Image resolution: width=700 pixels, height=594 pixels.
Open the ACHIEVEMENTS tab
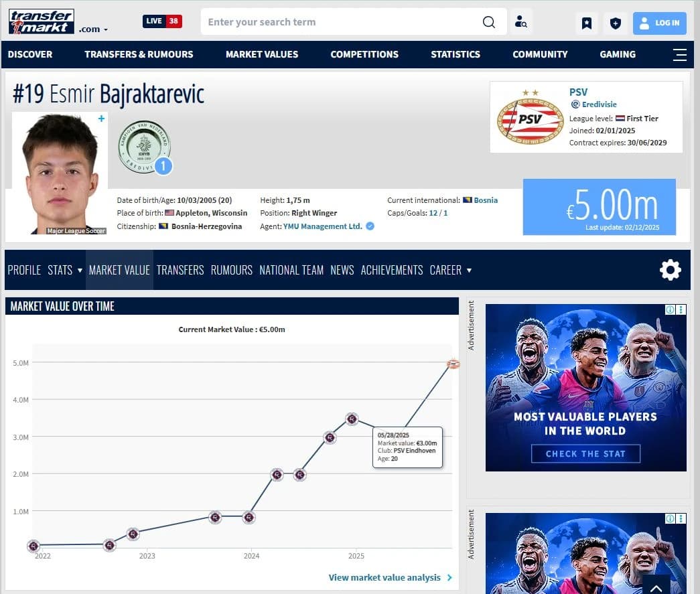[x=391, y=270]
